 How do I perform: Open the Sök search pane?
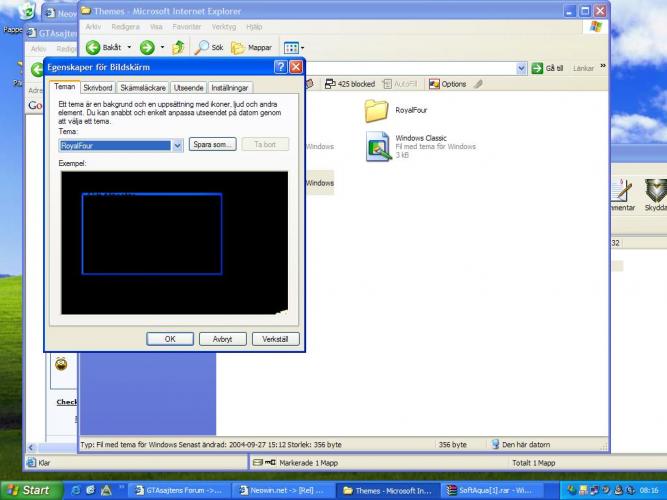pyautogui.click(x=203, y=47)
